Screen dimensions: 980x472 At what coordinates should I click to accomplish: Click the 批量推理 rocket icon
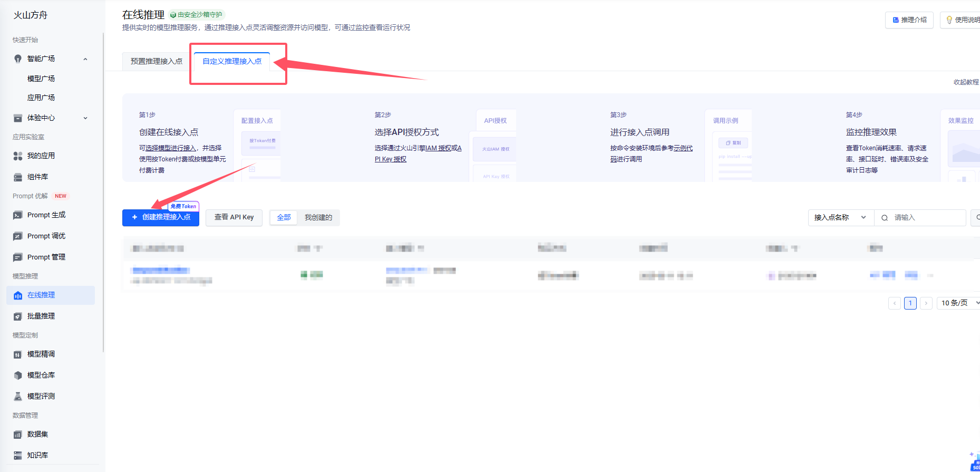coord(18,316)
